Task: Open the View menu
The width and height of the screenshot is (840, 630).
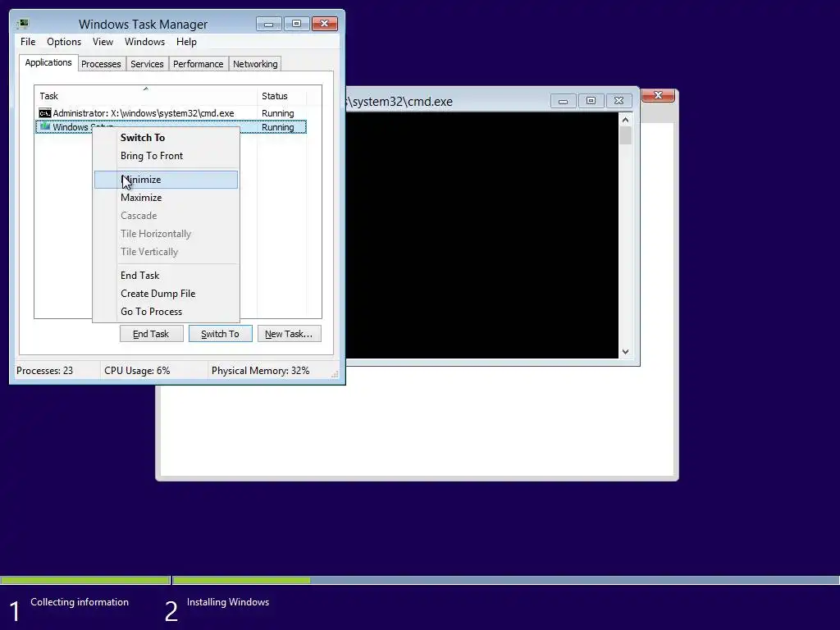Action: [103, 42]
